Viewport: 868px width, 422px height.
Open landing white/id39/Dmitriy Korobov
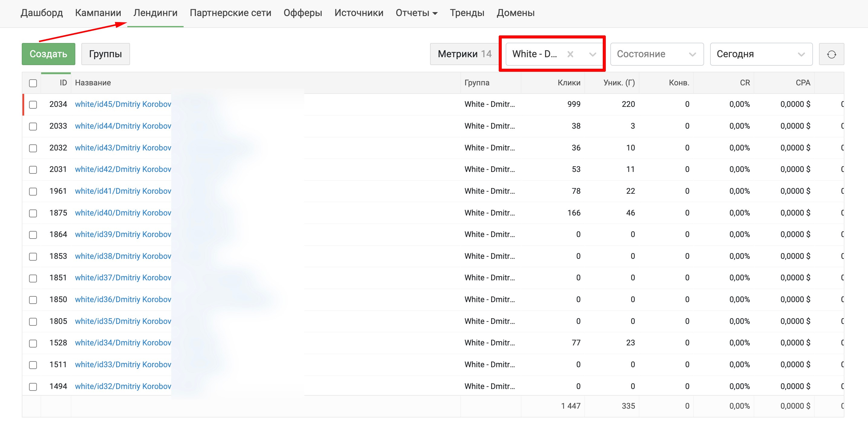pyautogui.click(x=123, y=234)
